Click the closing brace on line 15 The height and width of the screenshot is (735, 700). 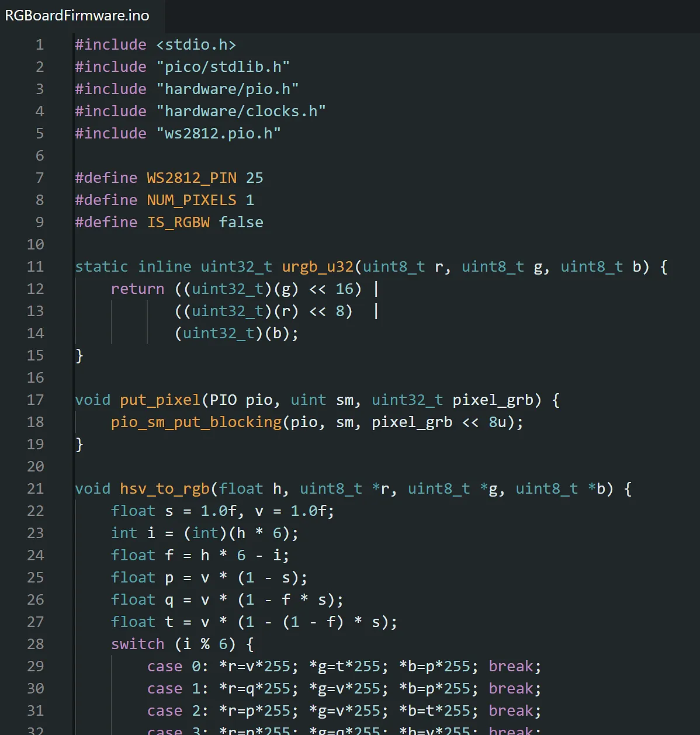click(x=79, y=356)
